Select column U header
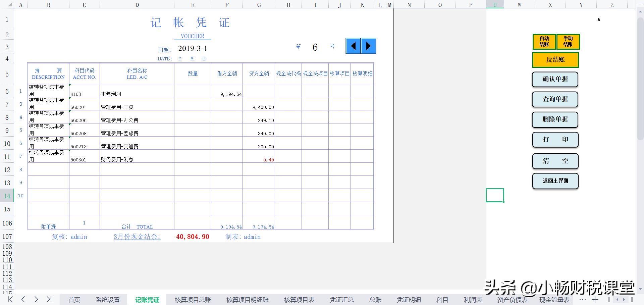644x305 pixels. 495,5
